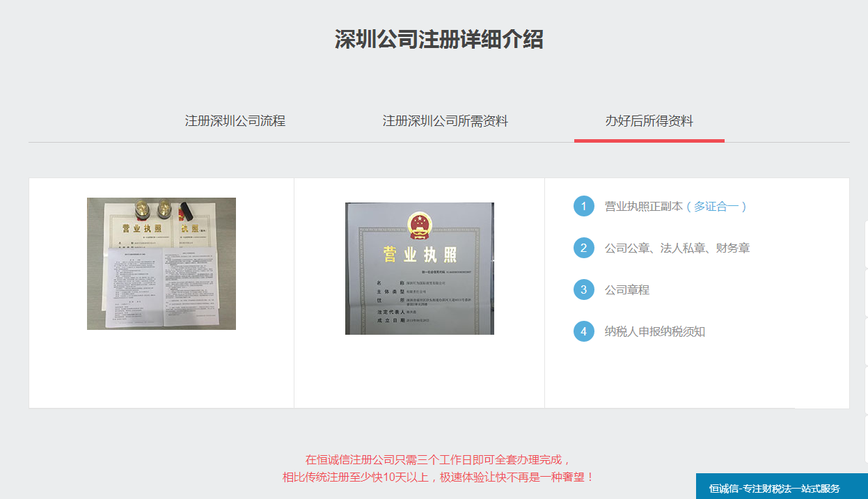Click the 深圳公司注册详细介绍 page title

[x=434, y=40]
